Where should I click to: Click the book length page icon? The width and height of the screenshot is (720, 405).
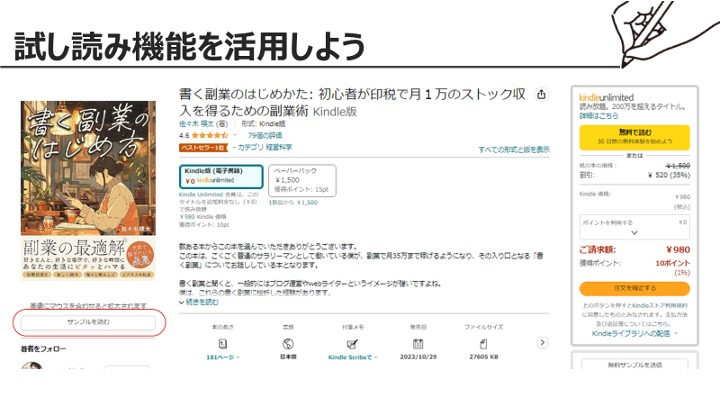click(223, 343)
